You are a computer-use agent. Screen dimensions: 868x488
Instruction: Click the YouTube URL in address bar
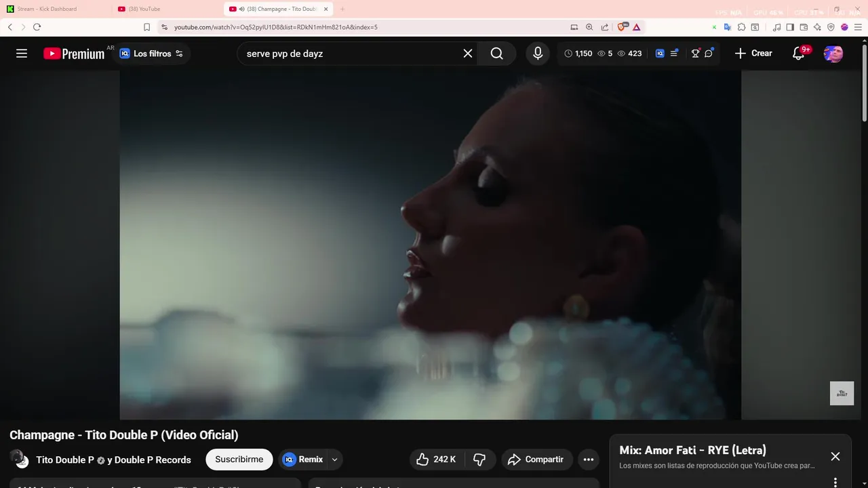(x=275, y=27)
